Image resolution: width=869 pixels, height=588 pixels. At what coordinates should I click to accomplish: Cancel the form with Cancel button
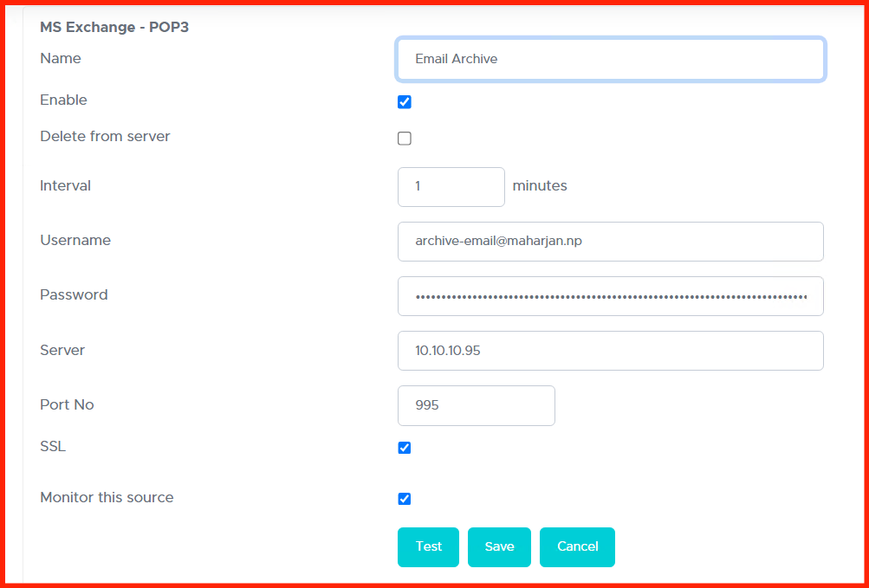pos(578,547)
